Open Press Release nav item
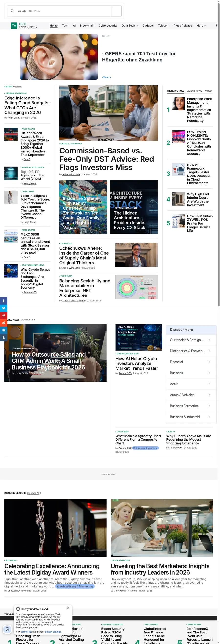 click(x=183, y=26)
